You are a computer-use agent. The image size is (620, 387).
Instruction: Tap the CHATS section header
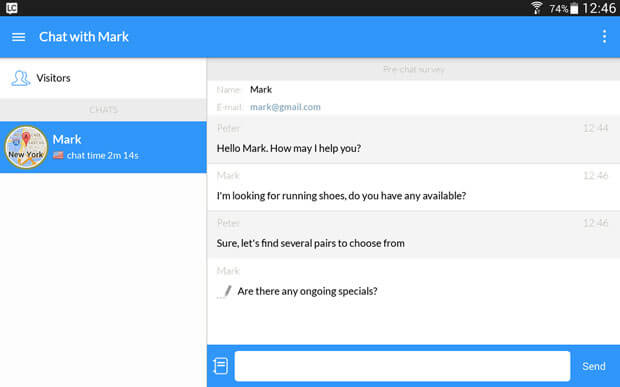[103, 110]
